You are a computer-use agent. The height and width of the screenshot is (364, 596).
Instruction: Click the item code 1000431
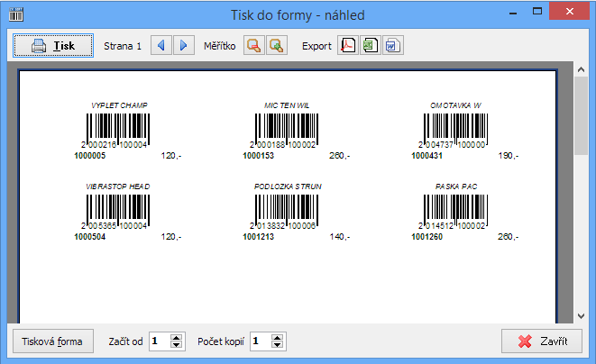tap(426, 156)
